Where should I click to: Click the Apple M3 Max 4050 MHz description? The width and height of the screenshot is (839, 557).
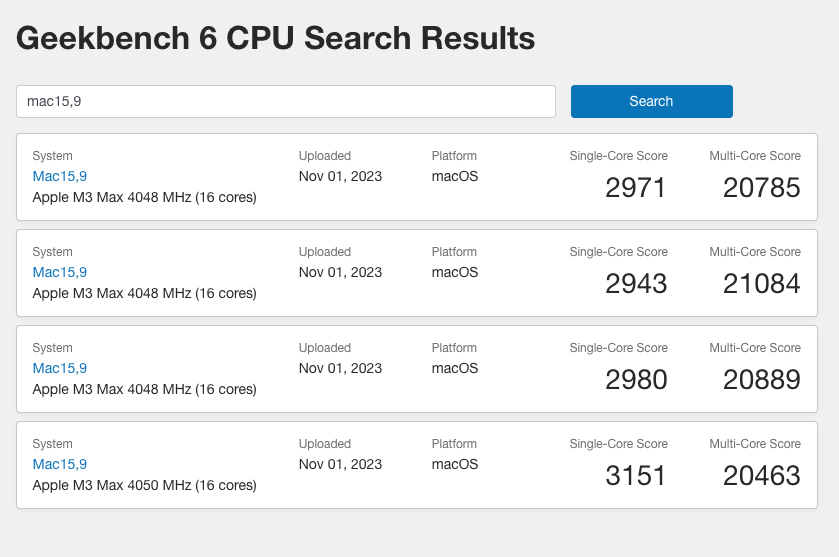144,485
